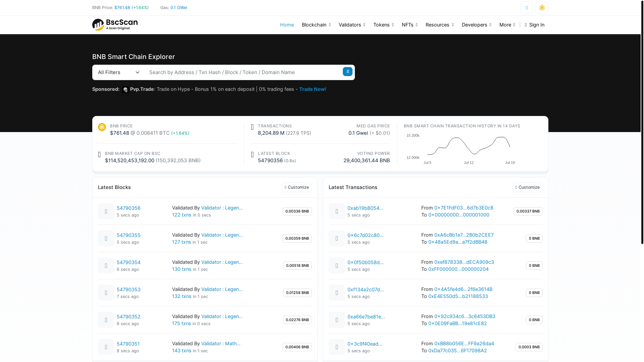Click transaction icon for 0x6c7d02c80...
Viewport: 644px width, 362px height.
click(337, 238)
